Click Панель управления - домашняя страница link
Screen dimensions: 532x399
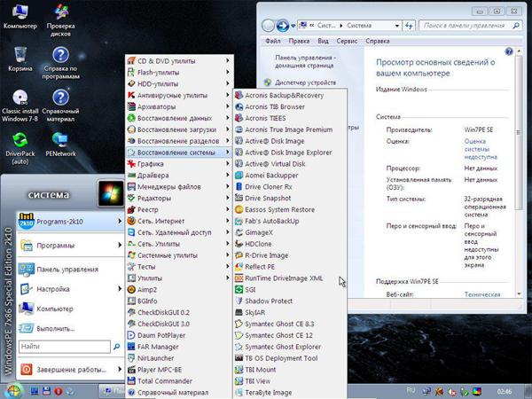(305, 61)
